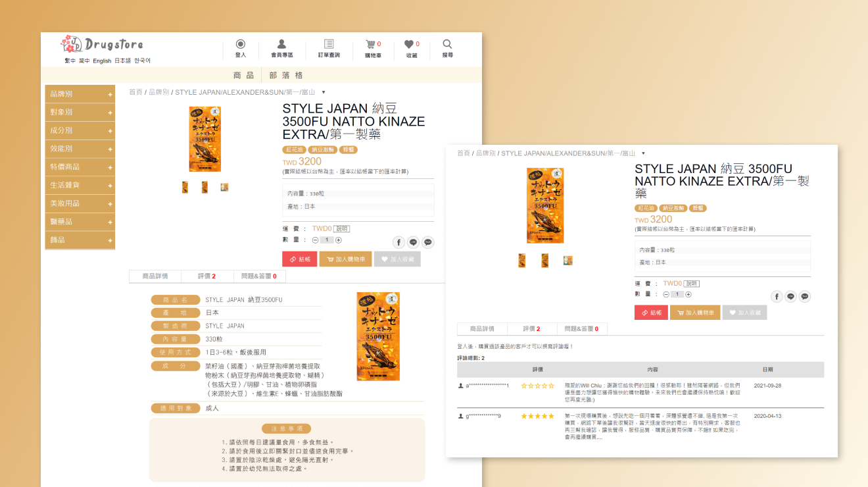
Task: Click the Drugstore logo
Action: click(102, 44)
